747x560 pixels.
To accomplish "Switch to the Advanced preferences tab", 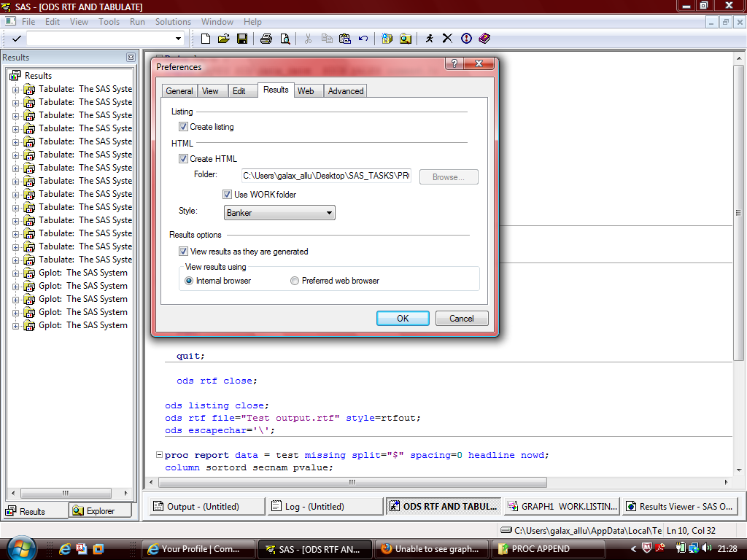I will (345, 91).
